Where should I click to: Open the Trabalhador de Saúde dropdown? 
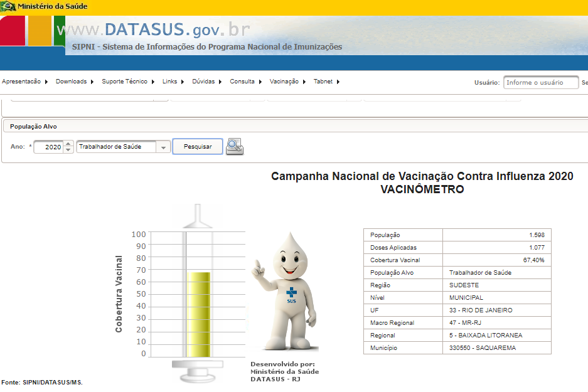[x=163, y=147]
